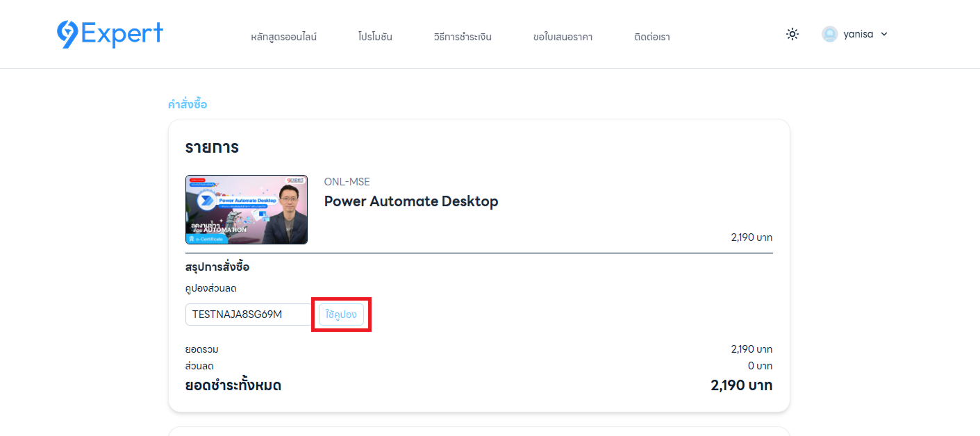Click the ยอดชำระทั้งหมด total amount 2,190 บาท
Viewport: 980px width, 436px height.
(741, 385)
